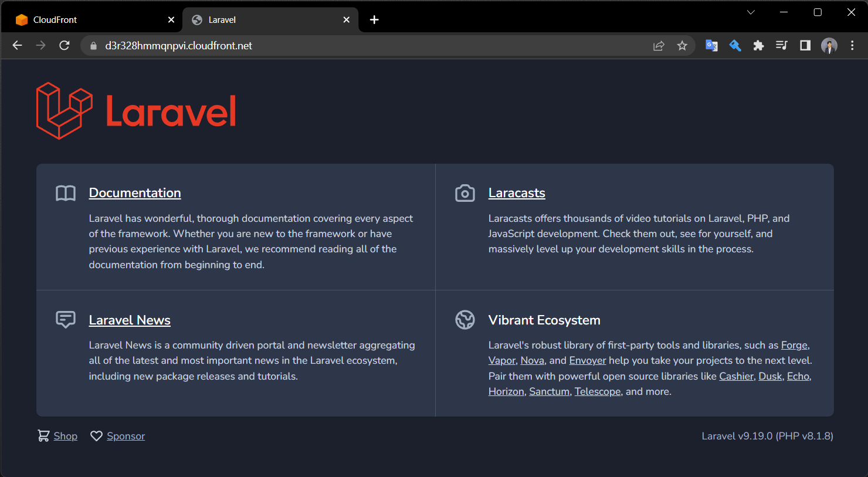This screenshot has width=868, height=477.
Task: Select the Laravel tab
Action: pos(270,20)
